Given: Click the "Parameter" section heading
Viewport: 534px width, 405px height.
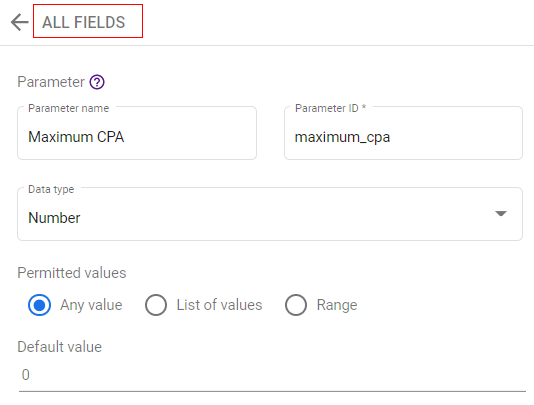Looking at the screenshot, I should pyautogui.click(x=51, y=82).
